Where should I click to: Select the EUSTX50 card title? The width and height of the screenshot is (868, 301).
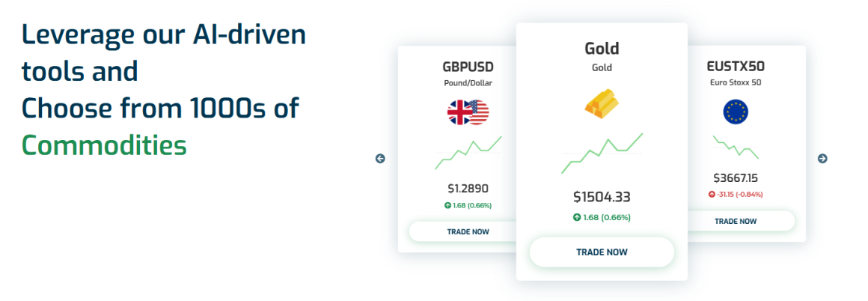tap(735, 66)
